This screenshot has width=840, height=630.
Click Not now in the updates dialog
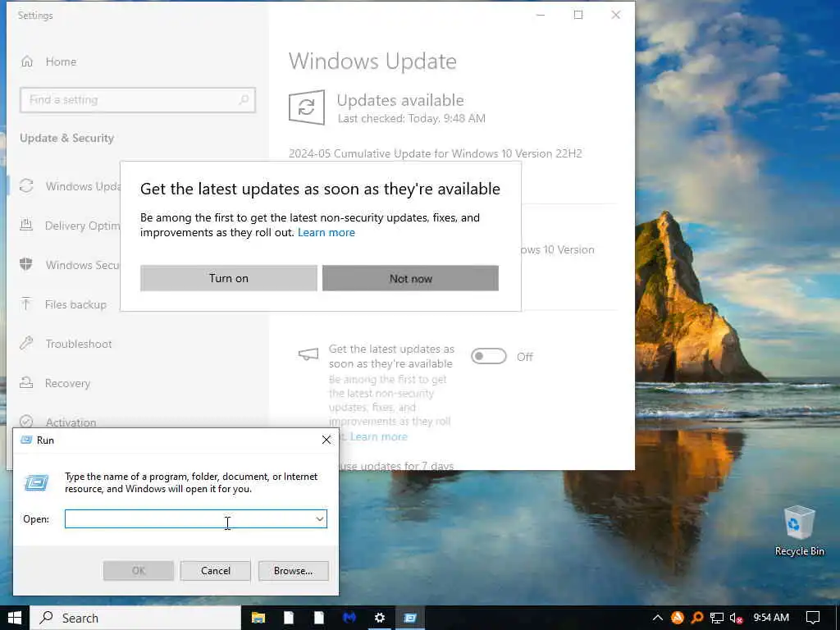click(x=410, y=278)
